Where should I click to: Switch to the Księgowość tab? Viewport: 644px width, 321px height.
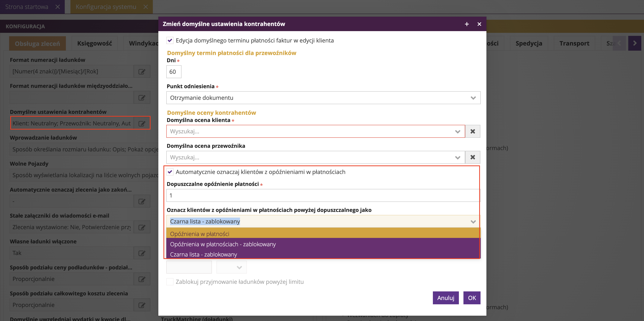tap(95, 43)
